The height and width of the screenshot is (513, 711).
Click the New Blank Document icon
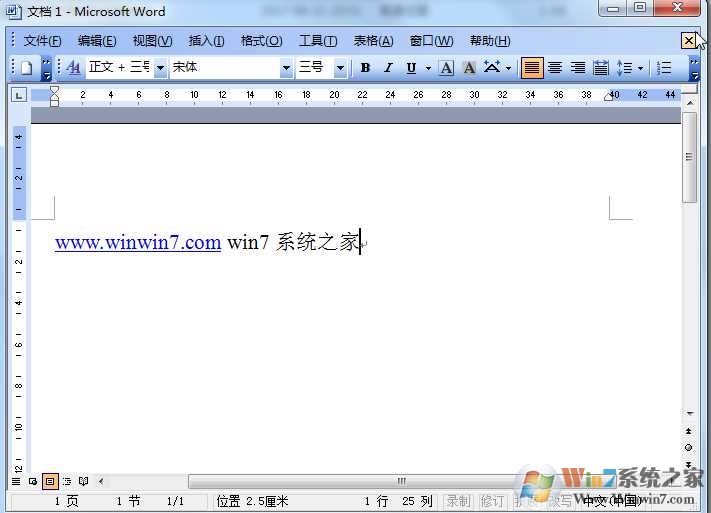27,68
